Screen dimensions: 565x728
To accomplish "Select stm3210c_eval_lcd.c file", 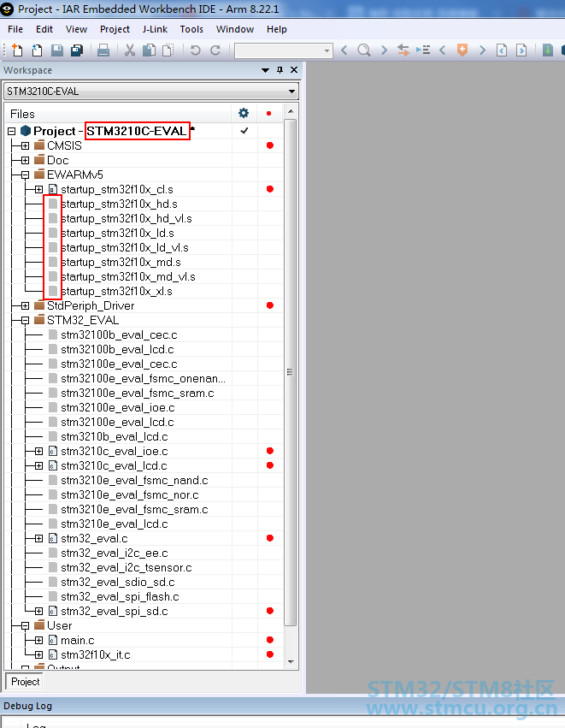I will 115,466.
